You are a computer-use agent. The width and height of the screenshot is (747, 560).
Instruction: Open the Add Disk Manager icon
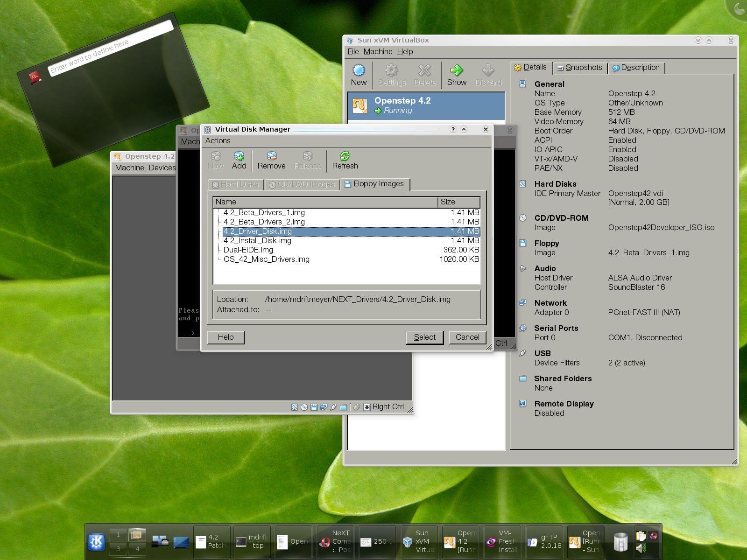[239, 161]
